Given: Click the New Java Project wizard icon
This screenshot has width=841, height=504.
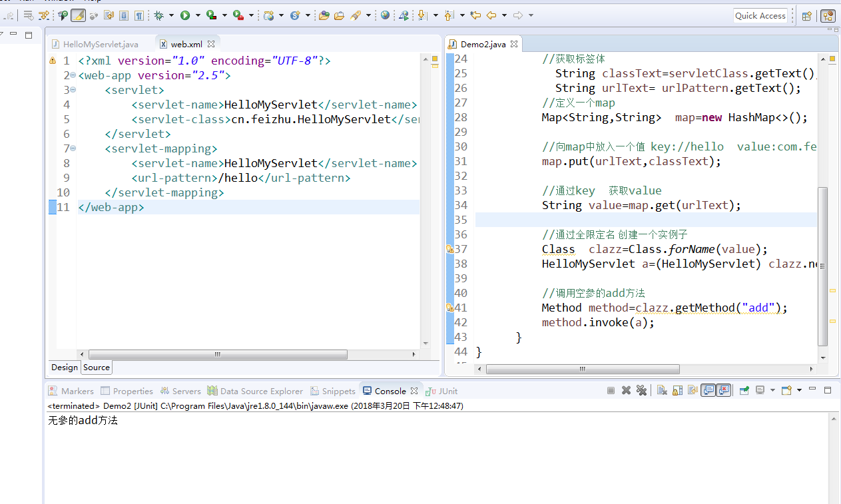Looking at the screenshot, I should click(269, 15).
